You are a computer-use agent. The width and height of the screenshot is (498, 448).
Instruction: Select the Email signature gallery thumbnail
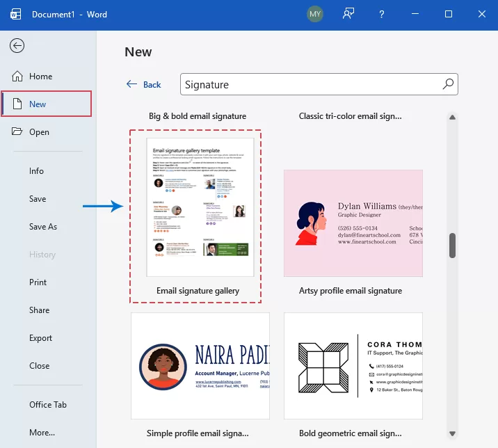pos(200,207)
